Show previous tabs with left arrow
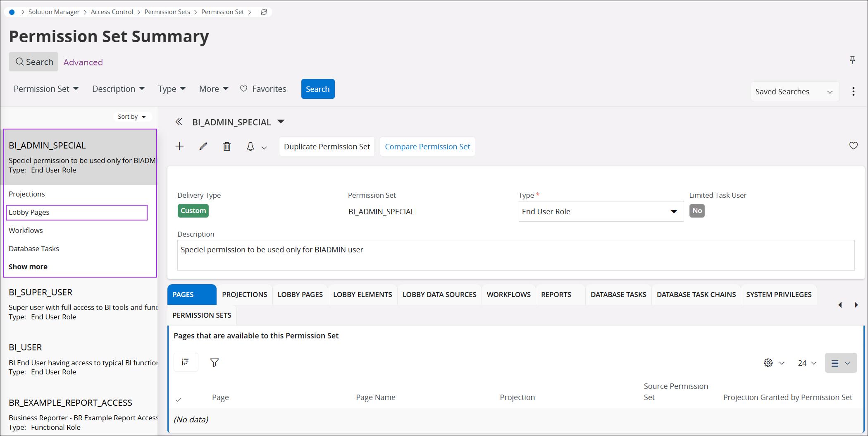868x436 pixels. coord(840,305)
